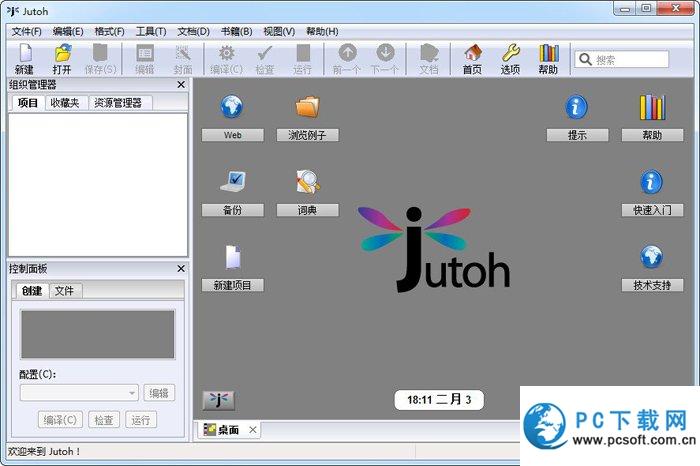700x466 pixels.
Task: Click the 编辑 button beside 配置 dropdown
Action: pyautogui.click(x=159, y=393)
